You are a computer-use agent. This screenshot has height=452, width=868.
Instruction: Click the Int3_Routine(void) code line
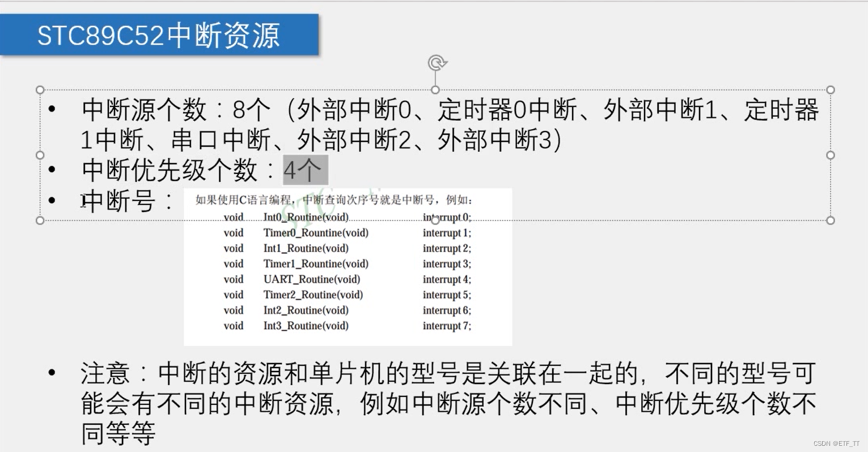pyautogui.click(x=306, y=326)
